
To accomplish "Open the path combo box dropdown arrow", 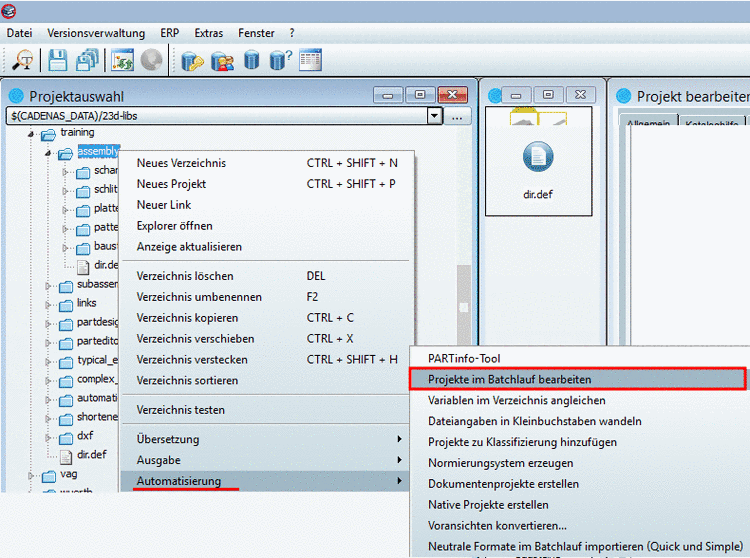I will pyautogui.click(x=434, y=116).
